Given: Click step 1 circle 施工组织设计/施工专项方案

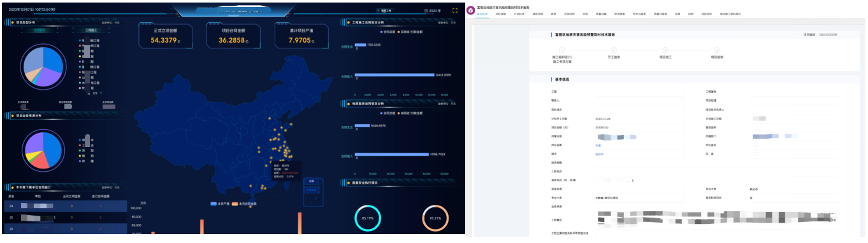Looking at the screenshot, I should (x=561, y=50).
